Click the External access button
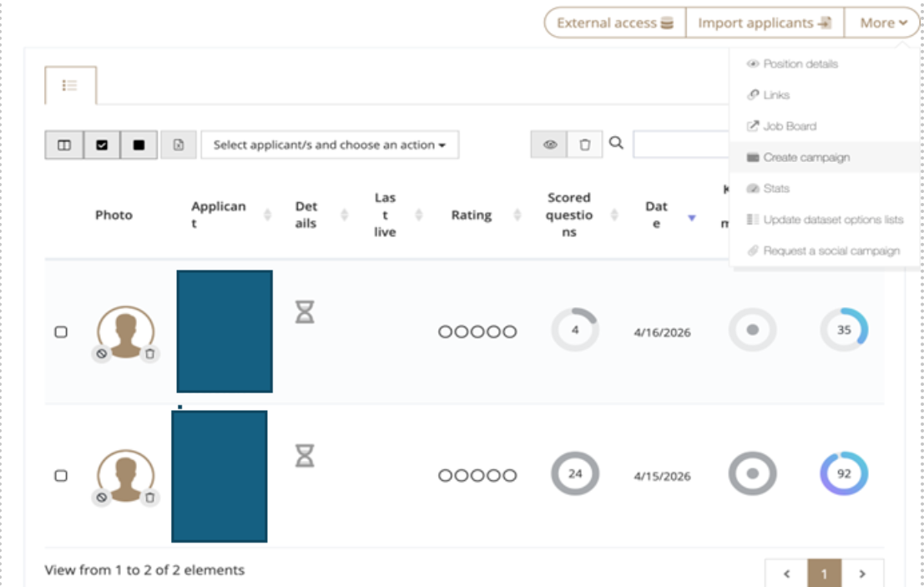The width and height of the screenshot is (924, 587). [x=615, y=23]
